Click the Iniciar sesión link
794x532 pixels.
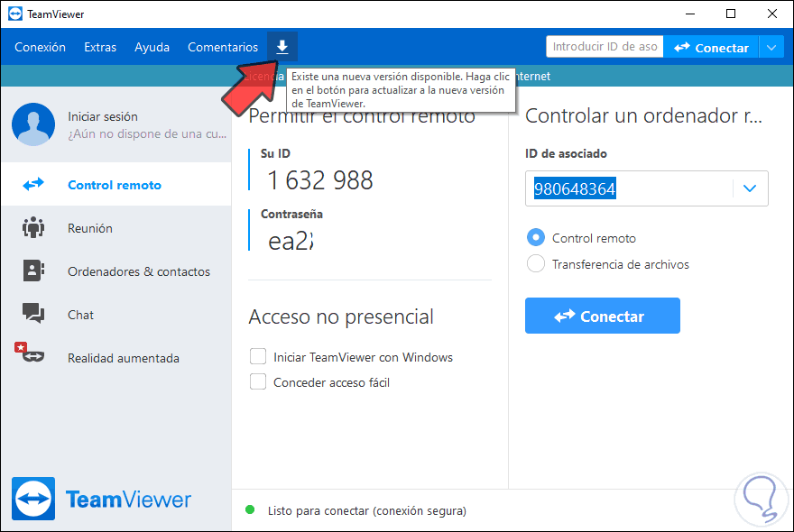(x=103, y=116)
